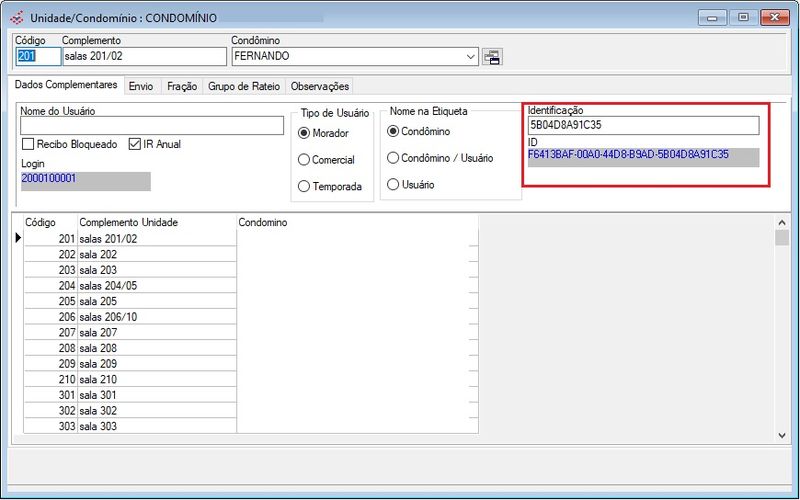
Task: Choose Condômino / Usuário label option
Action: point(393,158)
